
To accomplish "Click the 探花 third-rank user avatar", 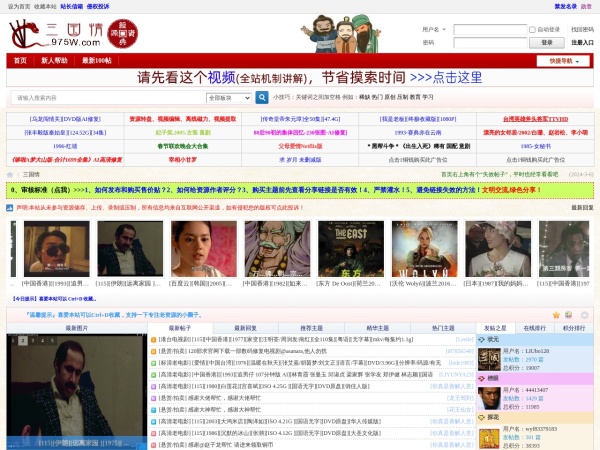I will [488, 435].
